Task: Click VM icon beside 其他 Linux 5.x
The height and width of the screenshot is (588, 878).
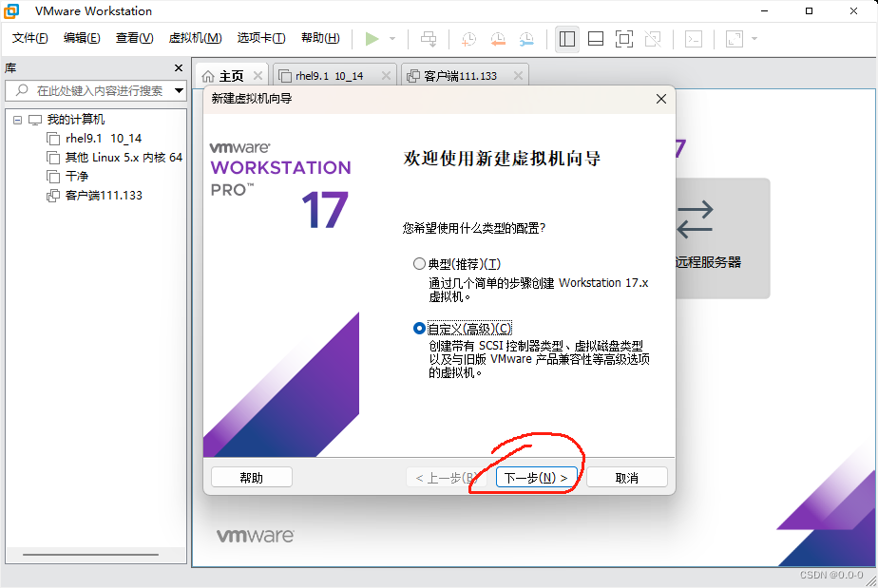Action: click(53, 158)
